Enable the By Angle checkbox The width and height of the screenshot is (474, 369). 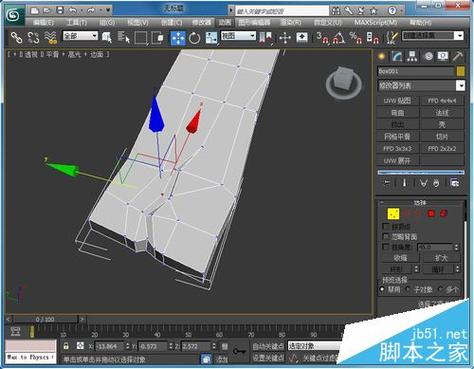click(386, 247)
